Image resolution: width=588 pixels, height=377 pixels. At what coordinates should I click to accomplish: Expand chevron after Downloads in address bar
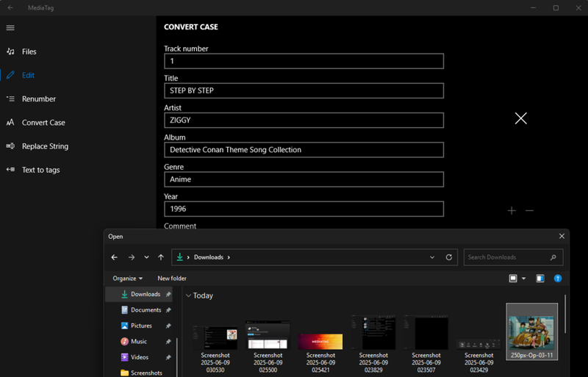[229, 257]
